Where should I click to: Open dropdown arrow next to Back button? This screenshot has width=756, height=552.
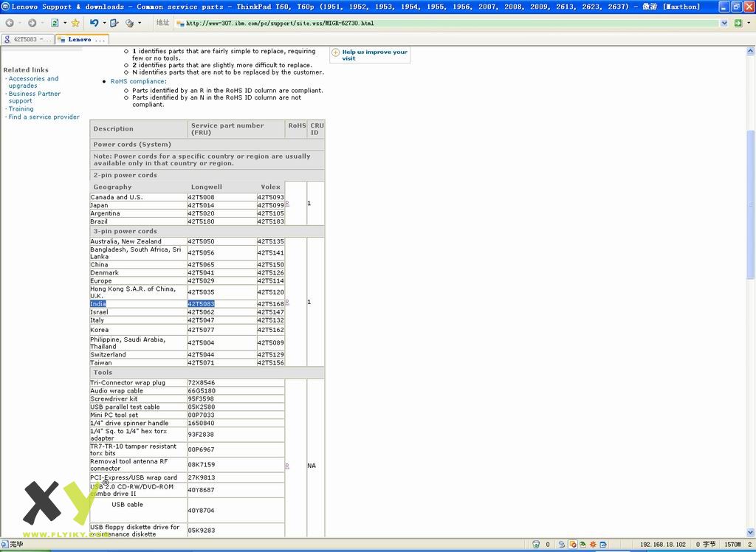click(x=20, y=23)
